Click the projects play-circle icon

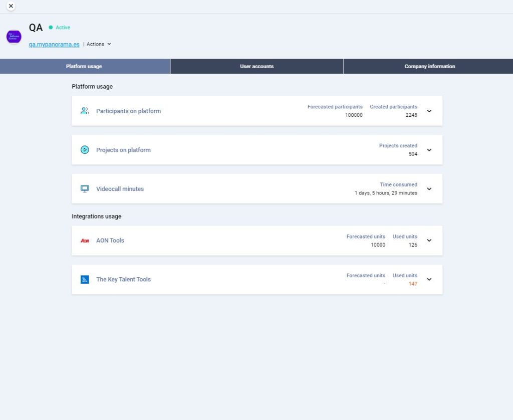click(85, 150)
